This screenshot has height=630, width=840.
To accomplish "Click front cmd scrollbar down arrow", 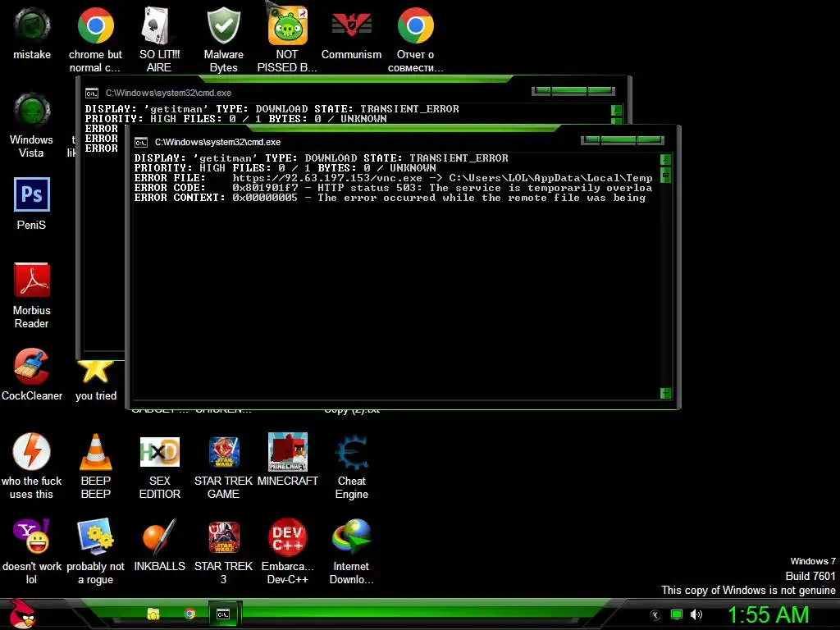I will coord(665,393).
